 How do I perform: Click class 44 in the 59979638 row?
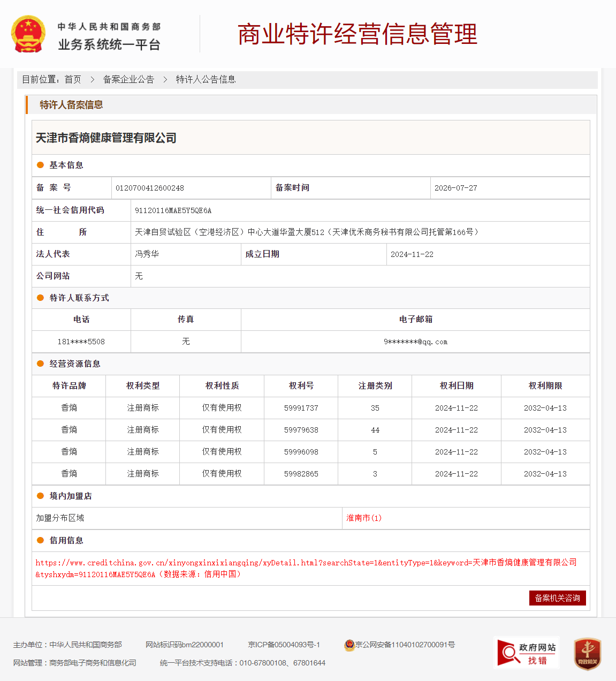375,430
